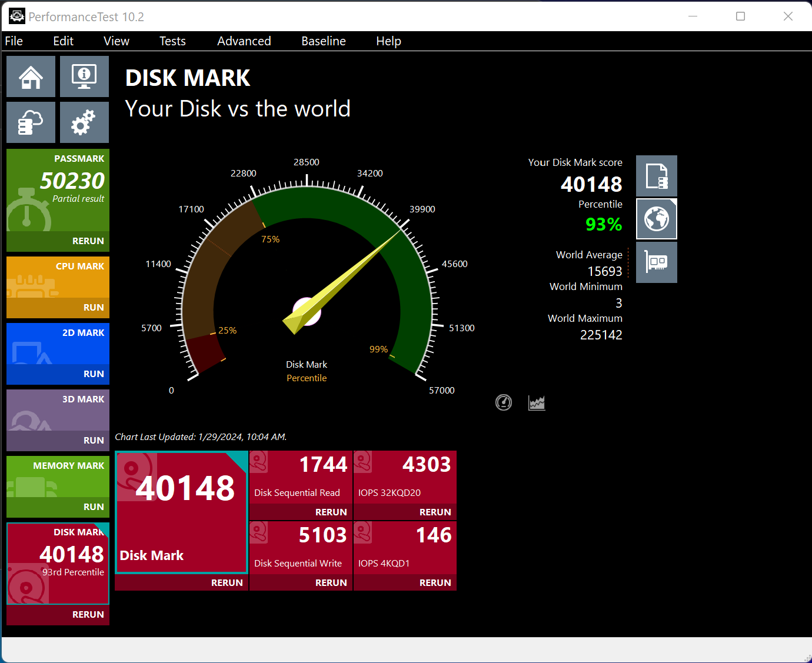Select the globe world comparison icon
This screenshot has height=663, width=812.
pos(656,219)
